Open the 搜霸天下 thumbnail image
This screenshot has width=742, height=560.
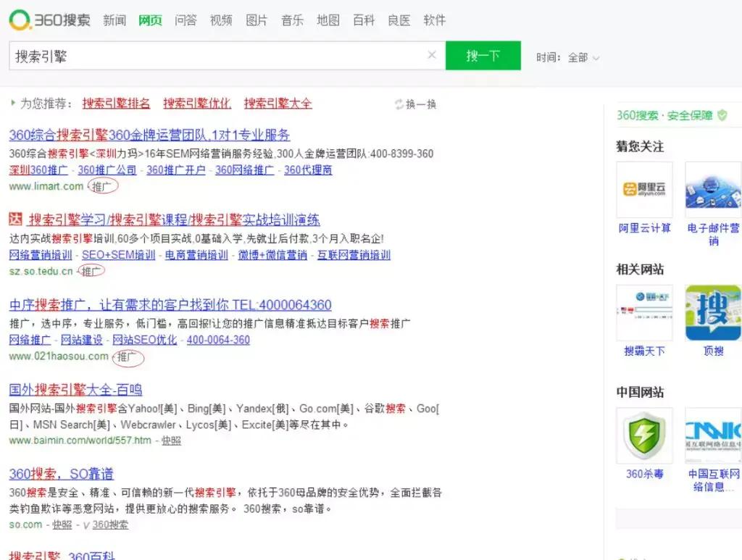coord(644,313)
